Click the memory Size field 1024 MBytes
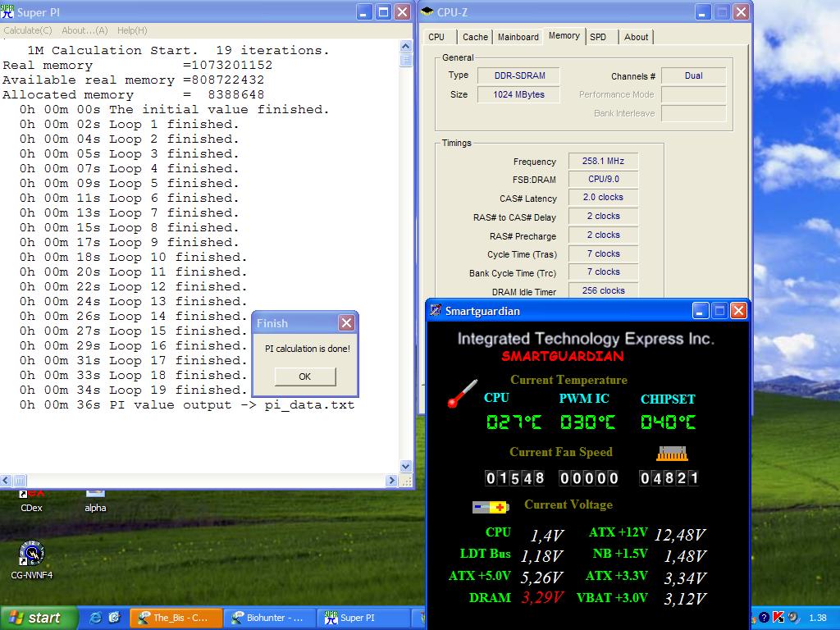840x630 pixels. pyautogui.click(x=519, y=95)
